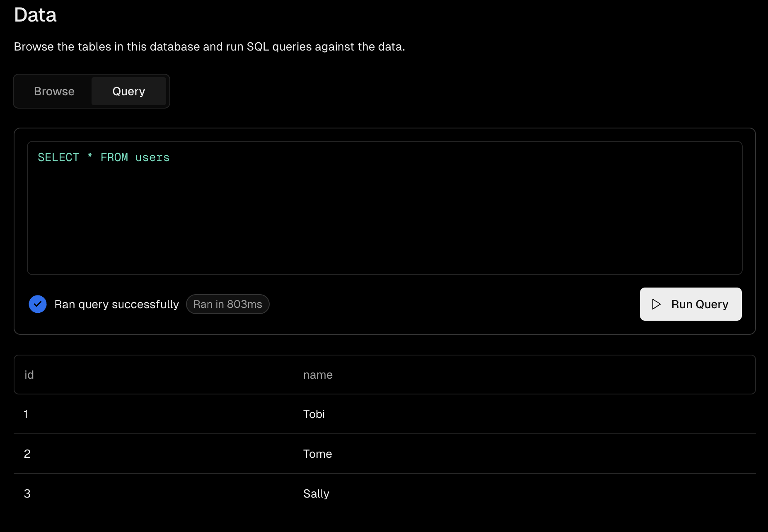Click the 'Browse the tables' description text
The height and width of the screenshot is (532, 768).
(x=210, y=46)
